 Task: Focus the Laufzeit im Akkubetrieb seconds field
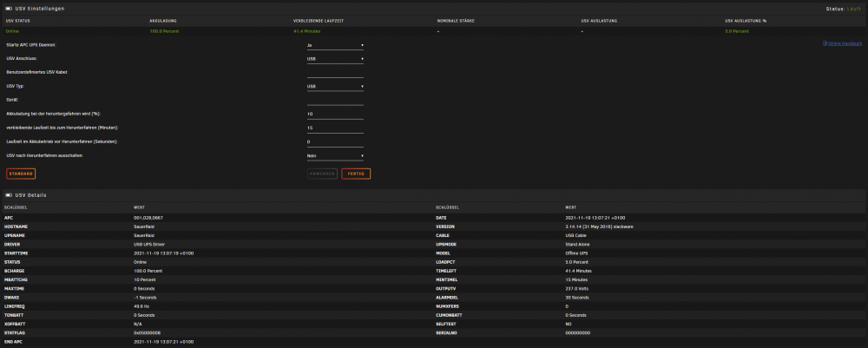click(x=335, y=142)
